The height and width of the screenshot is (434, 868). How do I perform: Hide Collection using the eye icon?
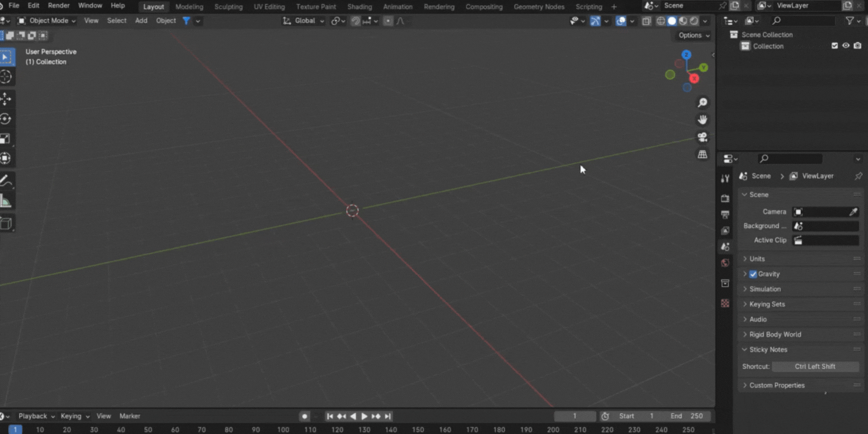(846, 46)
